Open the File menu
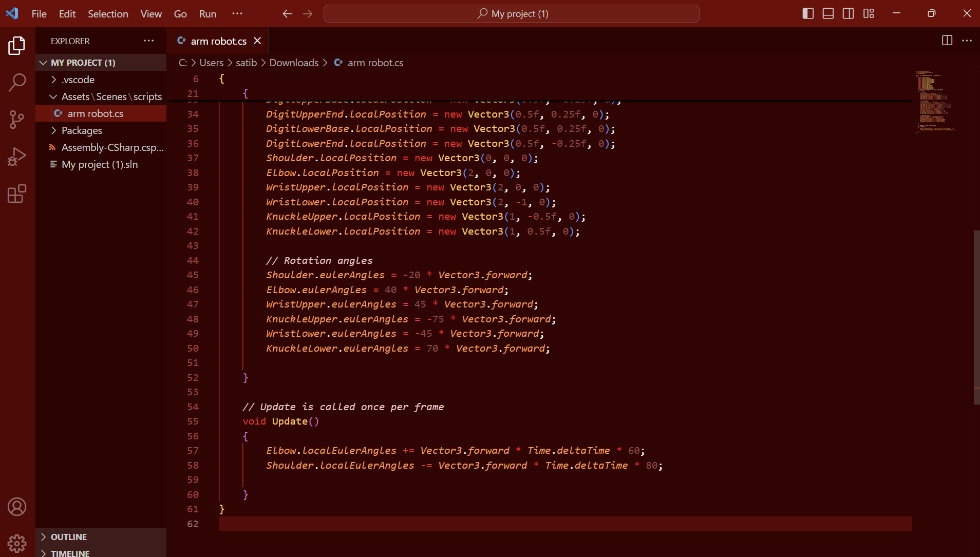The image size is (980, 557). click(39, 14)
